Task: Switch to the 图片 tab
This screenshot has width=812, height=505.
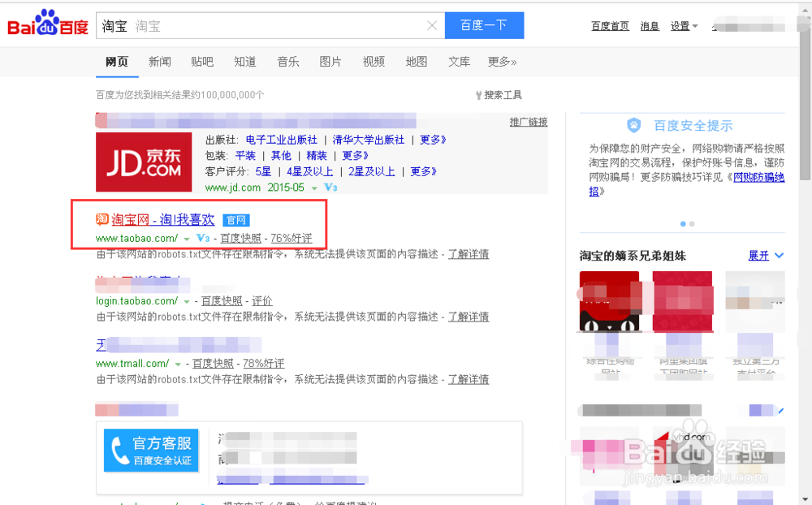Action: (330, 61)
